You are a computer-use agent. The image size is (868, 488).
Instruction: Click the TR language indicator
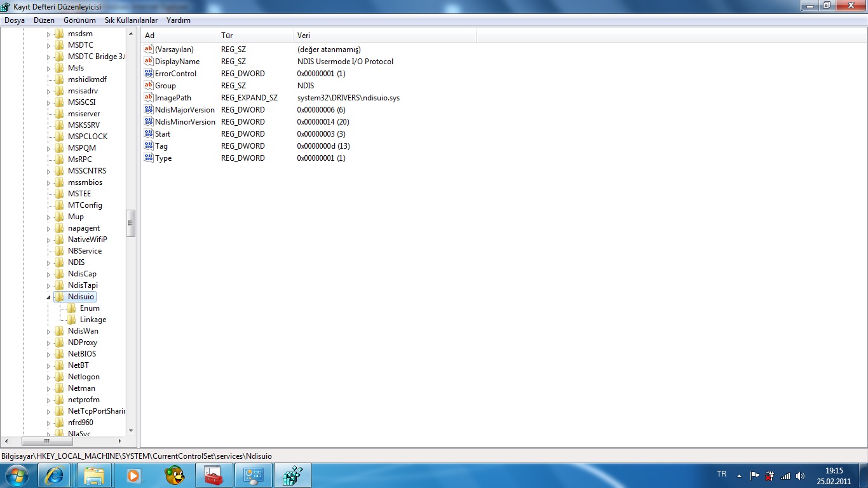[x=721, y=474]
